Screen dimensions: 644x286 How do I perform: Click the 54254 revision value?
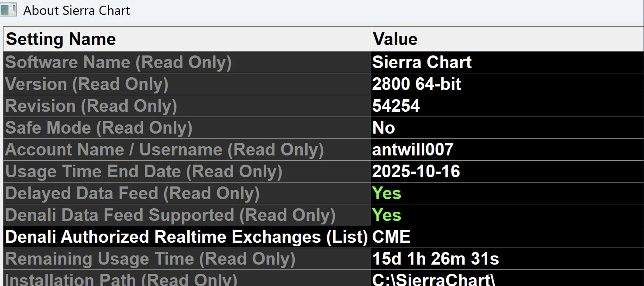[x=396, y=106]
